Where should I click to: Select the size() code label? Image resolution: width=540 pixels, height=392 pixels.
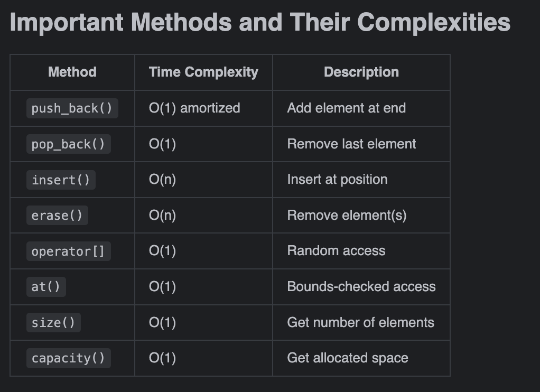click(53, 322)
